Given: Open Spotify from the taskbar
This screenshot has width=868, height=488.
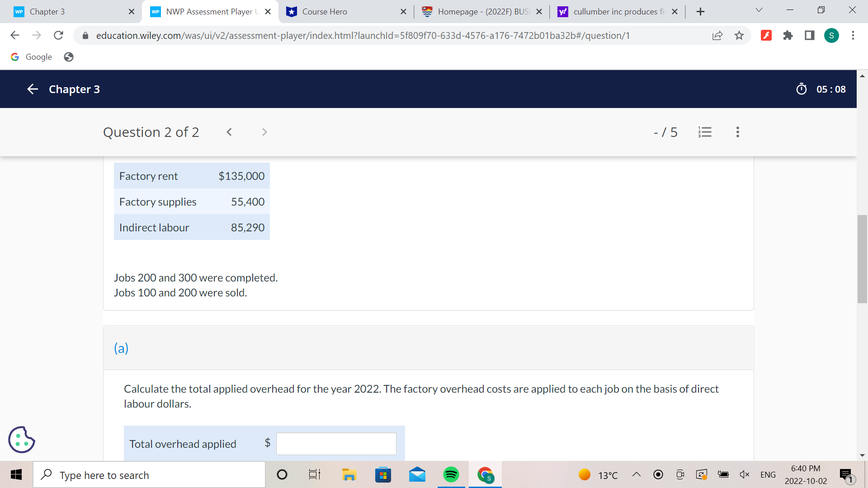Looking at the screenshot, I should tap(451, 474).
